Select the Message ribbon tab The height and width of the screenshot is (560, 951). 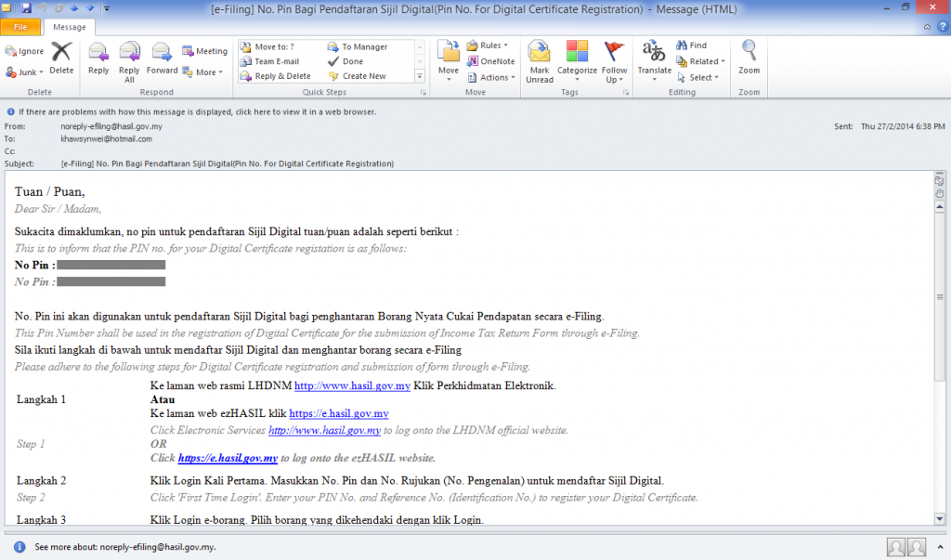(x=69, y=27)
